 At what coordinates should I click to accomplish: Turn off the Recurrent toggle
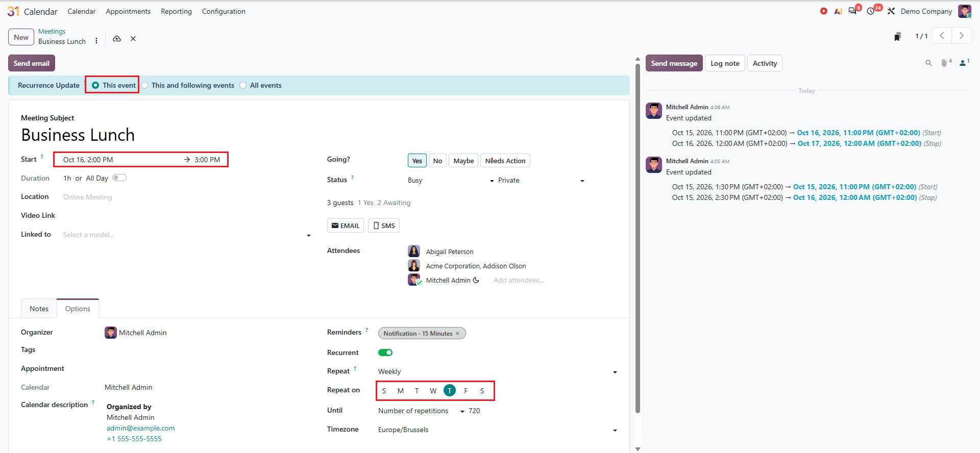[385, 353]
